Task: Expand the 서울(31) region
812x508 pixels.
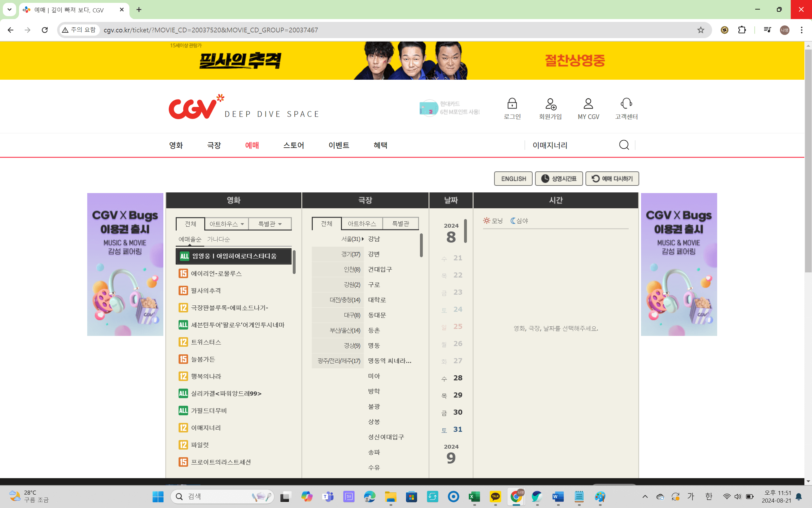Action: (337, 239)
